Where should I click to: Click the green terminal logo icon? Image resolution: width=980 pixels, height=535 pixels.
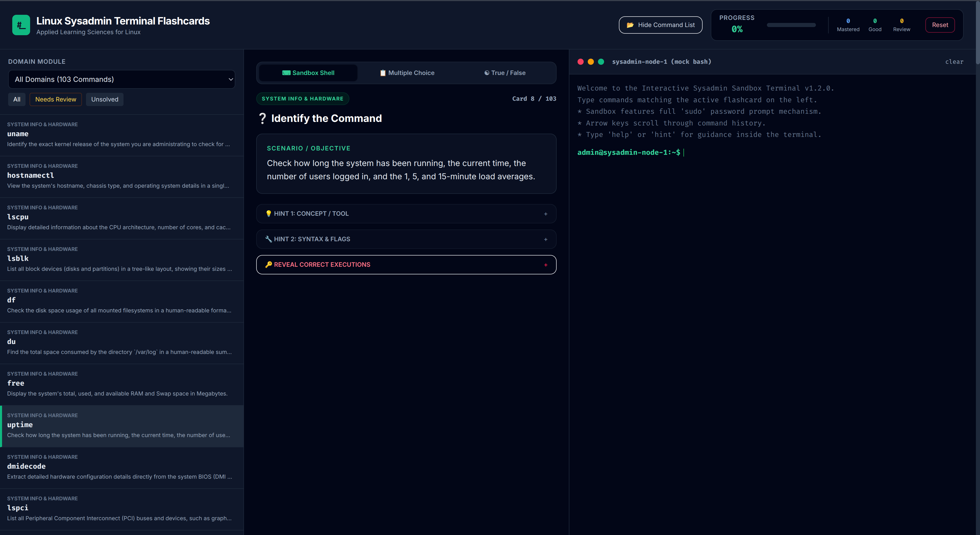click(x=21, y=25)
